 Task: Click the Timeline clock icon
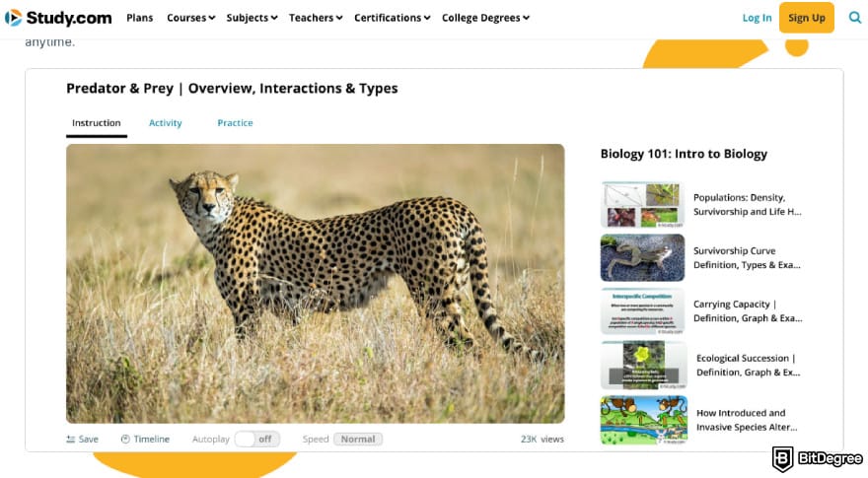click(x=125, y=440)
